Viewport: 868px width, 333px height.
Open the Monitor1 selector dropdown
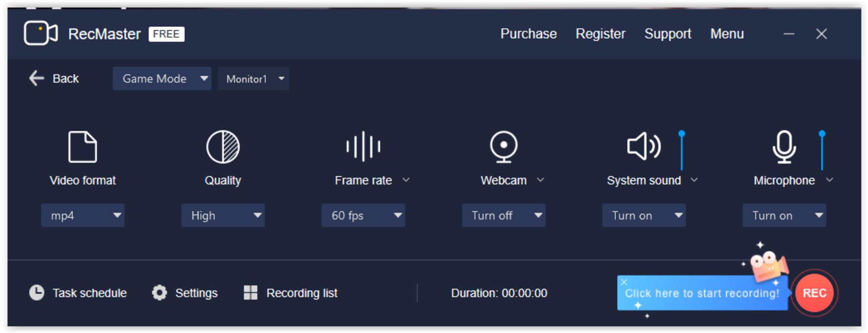click(x=253, y=78)
